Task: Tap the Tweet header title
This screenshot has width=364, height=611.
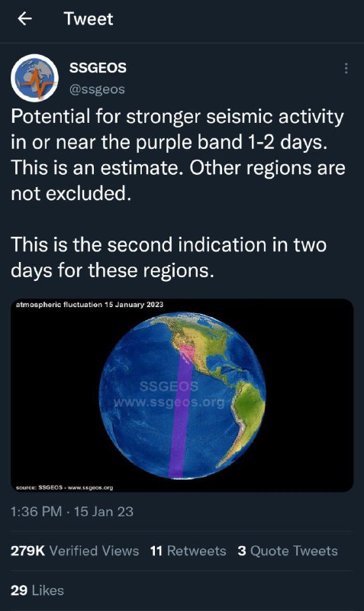Action: tap(89, 18)
